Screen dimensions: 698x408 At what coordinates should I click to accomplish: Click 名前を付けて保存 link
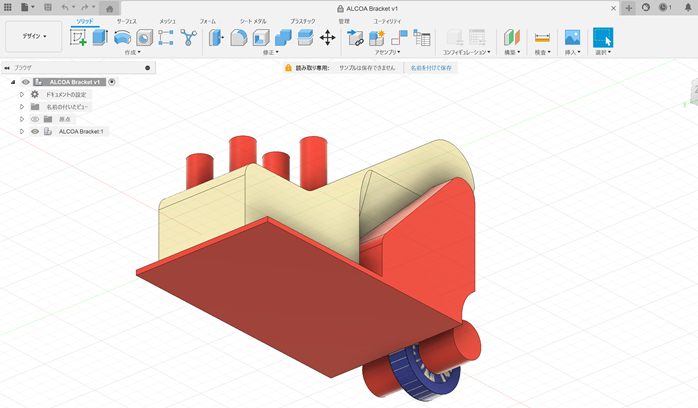431,68
